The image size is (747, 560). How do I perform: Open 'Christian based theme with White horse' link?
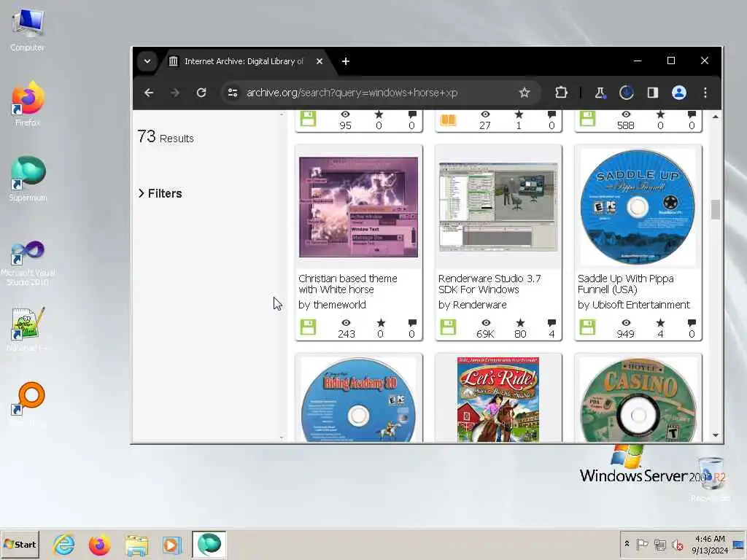click(x=348, y=284)
